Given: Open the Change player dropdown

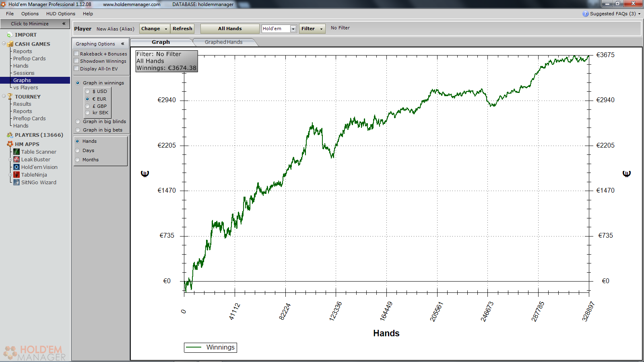Looking at the screenshot, I should pos(155,29).
